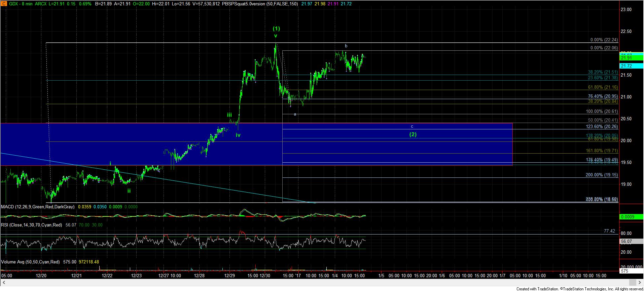The height and width of the screenshot is (291, 644).
Task: Click the orange C icon beside GDX
Action: pyautogui.click(x=3, y=3)
